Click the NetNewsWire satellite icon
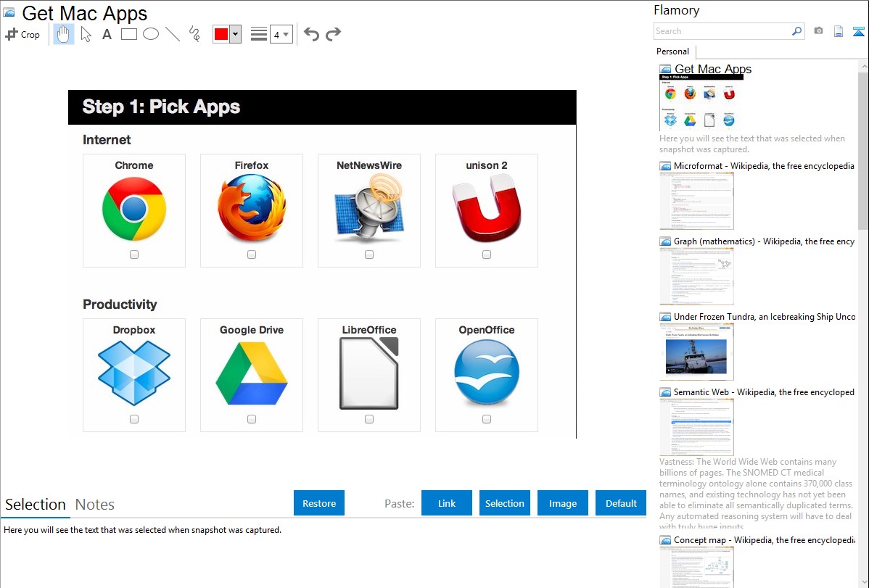This screenshot has width=869, height=588. (369, 208)
